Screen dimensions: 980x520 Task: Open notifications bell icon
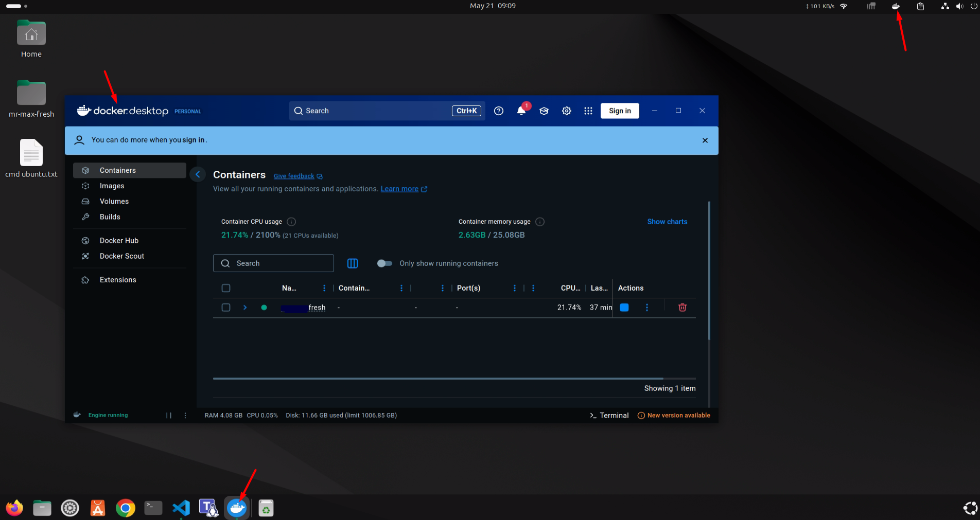pyautogui.click(x=521, y=111)
